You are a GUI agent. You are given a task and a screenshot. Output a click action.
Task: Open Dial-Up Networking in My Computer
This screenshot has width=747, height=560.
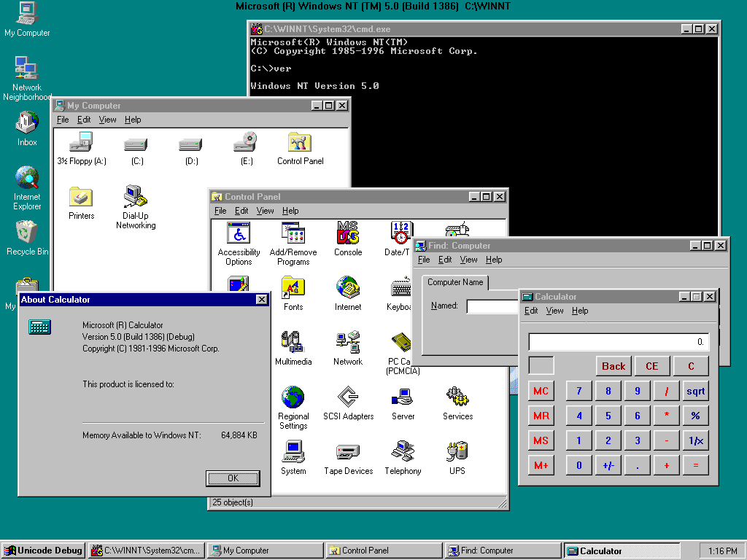(136, 195)
